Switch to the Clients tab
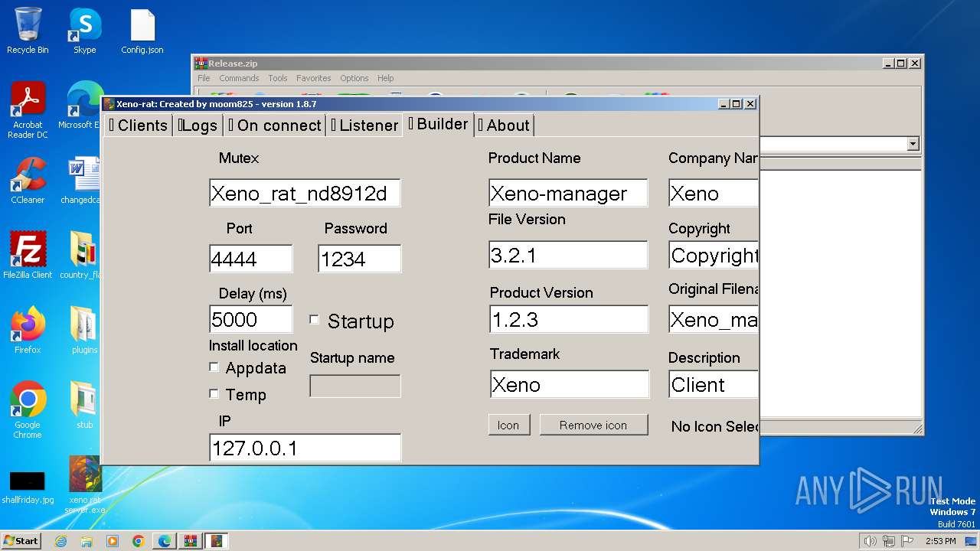Viewport: 980px width, 551px height. click(138, 126)
